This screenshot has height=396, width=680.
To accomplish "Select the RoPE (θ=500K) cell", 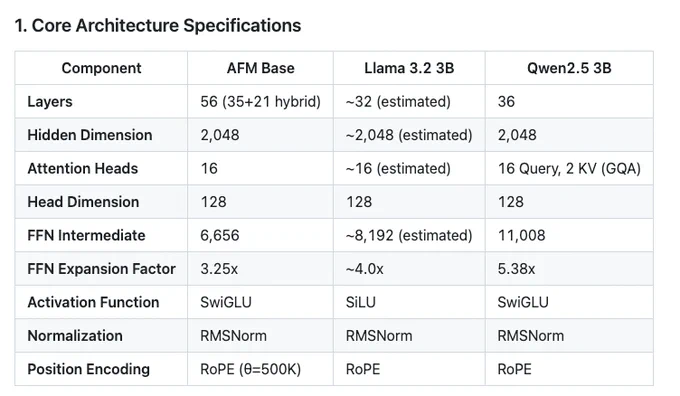I will tap(250, 369).
